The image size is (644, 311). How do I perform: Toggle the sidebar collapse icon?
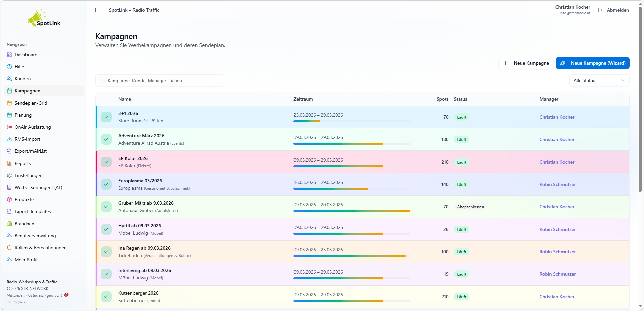coord(96,10)
